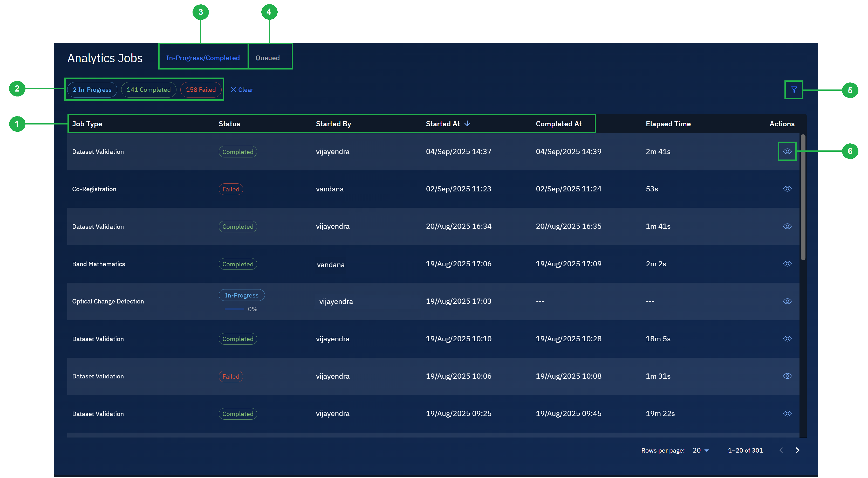
Task: View details of first Dataset Validation job
Action: click(787, 151)
